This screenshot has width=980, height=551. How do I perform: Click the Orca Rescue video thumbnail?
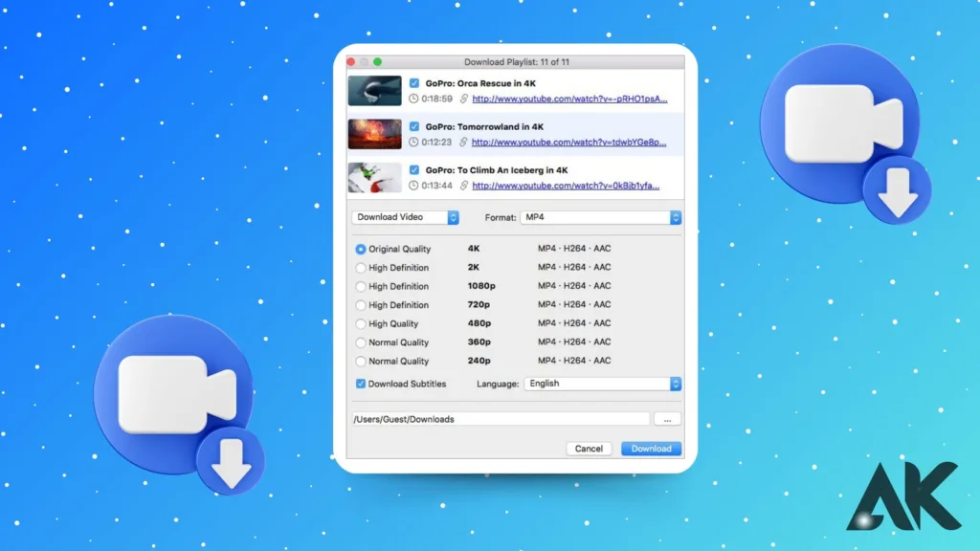[x=374, y=91]
